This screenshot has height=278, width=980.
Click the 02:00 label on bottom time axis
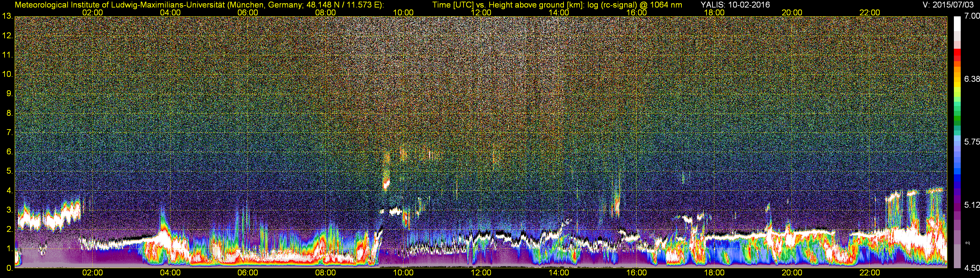tap(92, 273)
